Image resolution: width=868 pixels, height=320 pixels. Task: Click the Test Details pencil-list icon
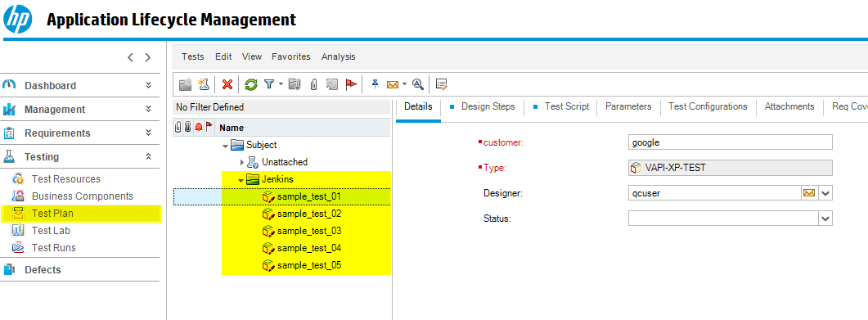click(441, 84)
